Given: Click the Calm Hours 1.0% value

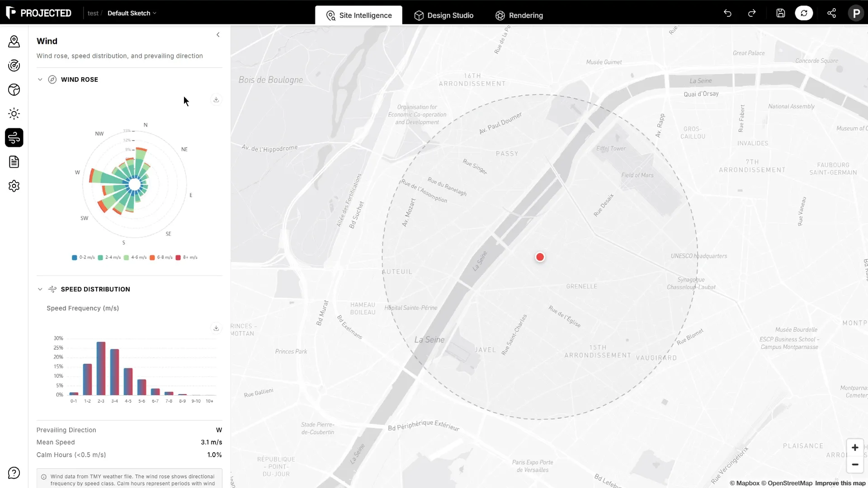Looking at the screenshot, I should [x=215, y=455].
